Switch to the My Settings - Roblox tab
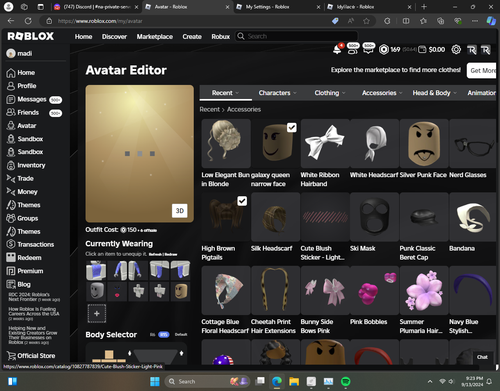Viewport: 500px width, 391px height. click(278, 7)
